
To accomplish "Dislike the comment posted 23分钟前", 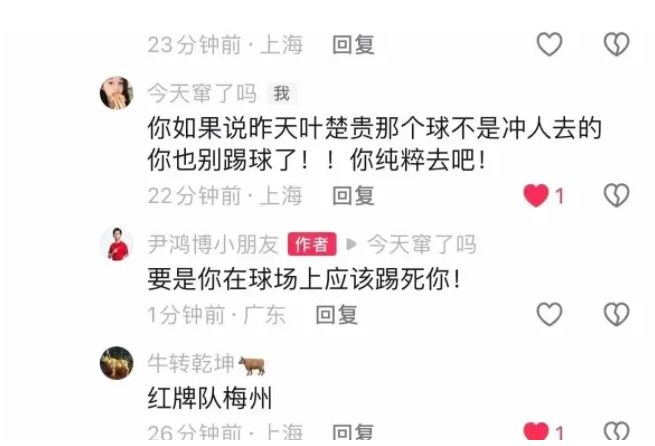I will 617,44.
